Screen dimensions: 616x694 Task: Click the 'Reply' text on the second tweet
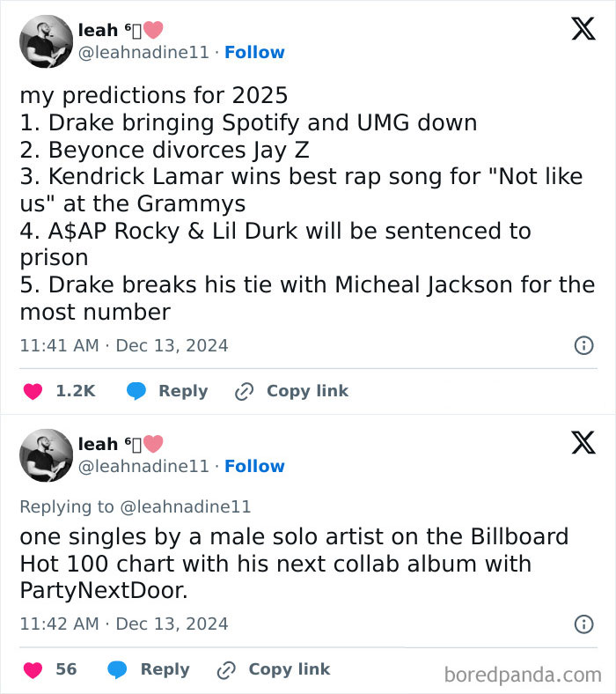coord(165,669)
